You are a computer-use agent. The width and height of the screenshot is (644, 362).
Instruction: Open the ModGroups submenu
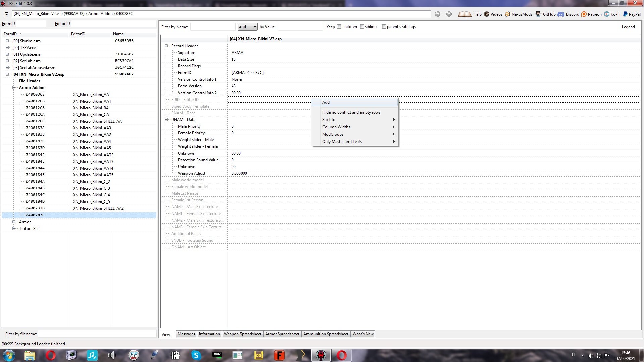point(355,134)
